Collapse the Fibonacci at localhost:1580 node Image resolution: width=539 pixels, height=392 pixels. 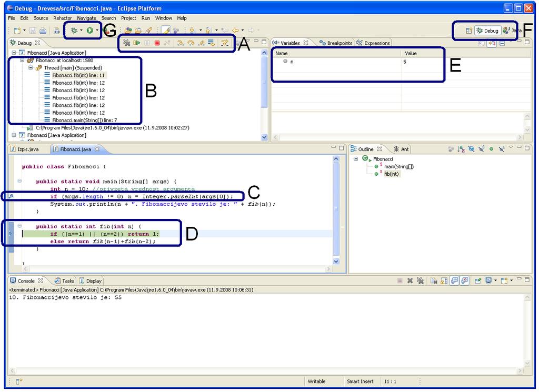[x=22, y=60]
